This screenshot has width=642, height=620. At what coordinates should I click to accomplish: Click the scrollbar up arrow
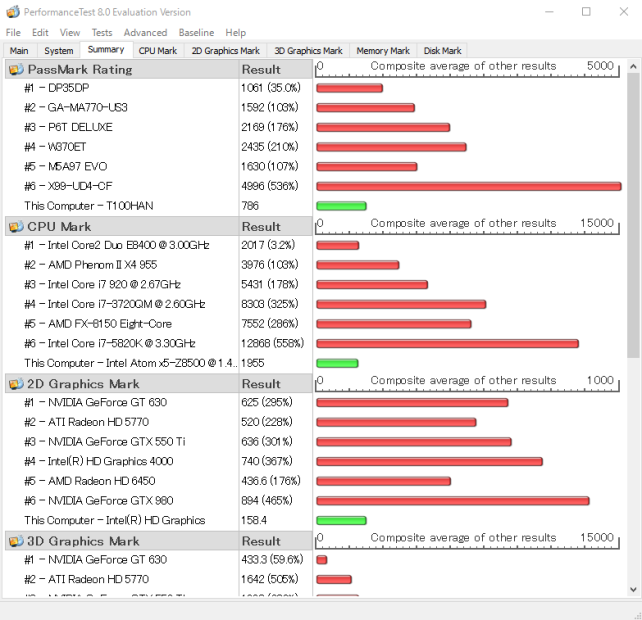[633, 66]
